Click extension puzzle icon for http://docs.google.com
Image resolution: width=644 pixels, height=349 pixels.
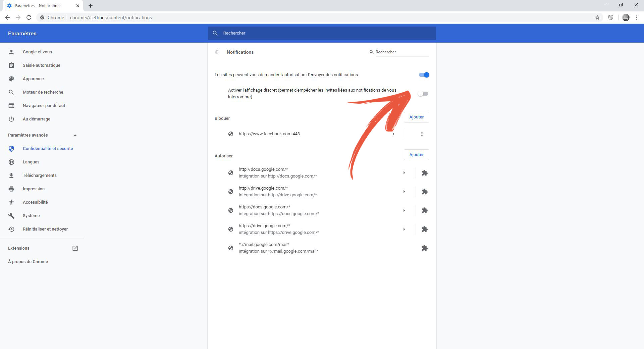click(425, 173)
